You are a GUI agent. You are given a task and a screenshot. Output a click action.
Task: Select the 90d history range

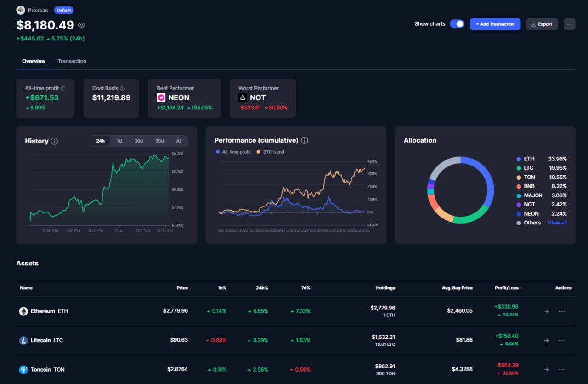159,141
